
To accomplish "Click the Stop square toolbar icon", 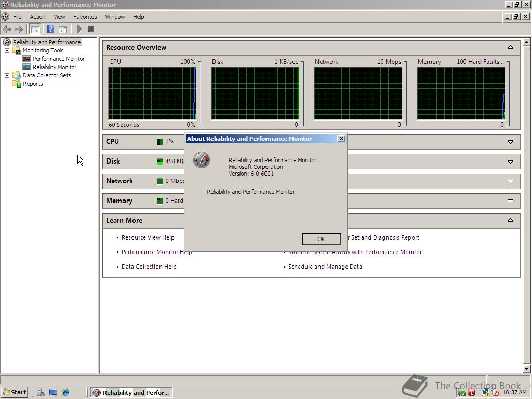I will point(90,30).
